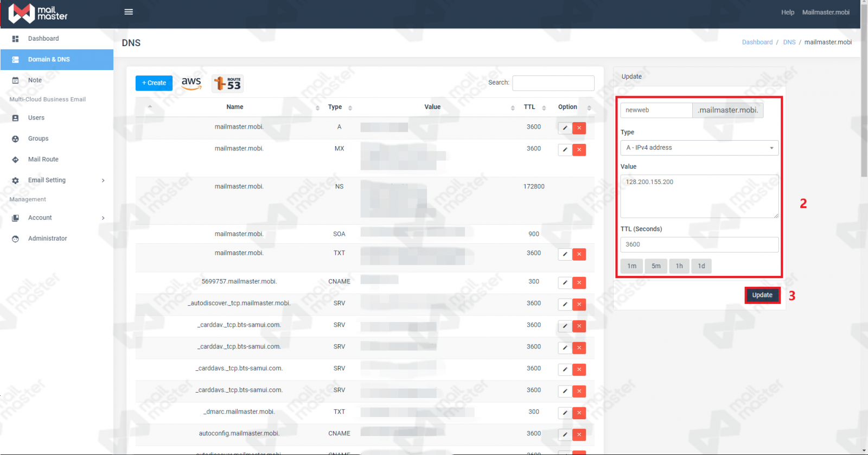Delete the autoconfig.mailmaster.mobi. CNAME record
Screen dimensions: 868x455
pyautogui.click(x=579, y=435)
